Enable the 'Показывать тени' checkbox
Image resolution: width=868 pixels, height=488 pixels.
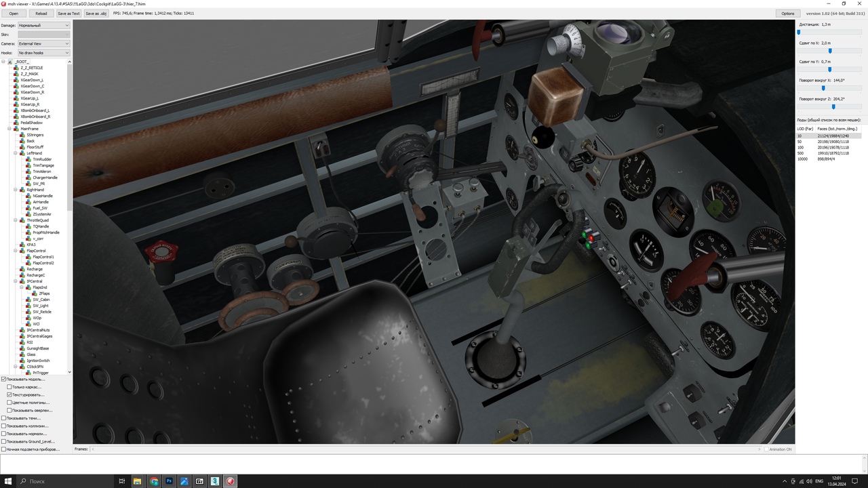(4, 418)
